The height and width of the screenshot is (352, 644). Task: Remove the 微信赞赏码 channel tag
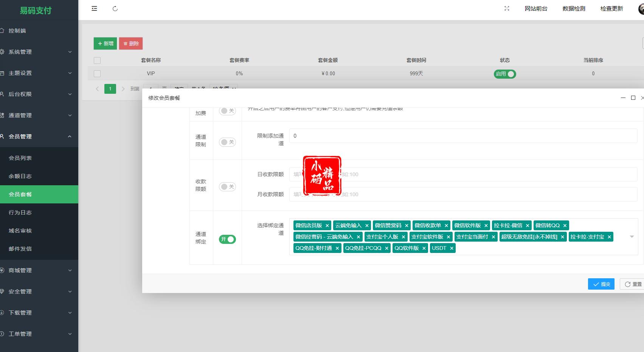pyautogui.click(x=407, y=226)
